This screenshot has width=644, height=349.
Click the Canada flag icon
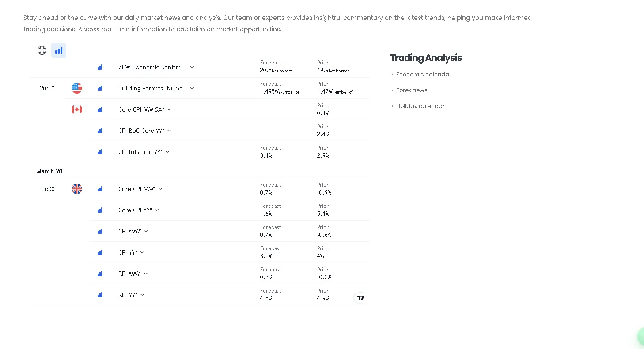click(77, 109)
